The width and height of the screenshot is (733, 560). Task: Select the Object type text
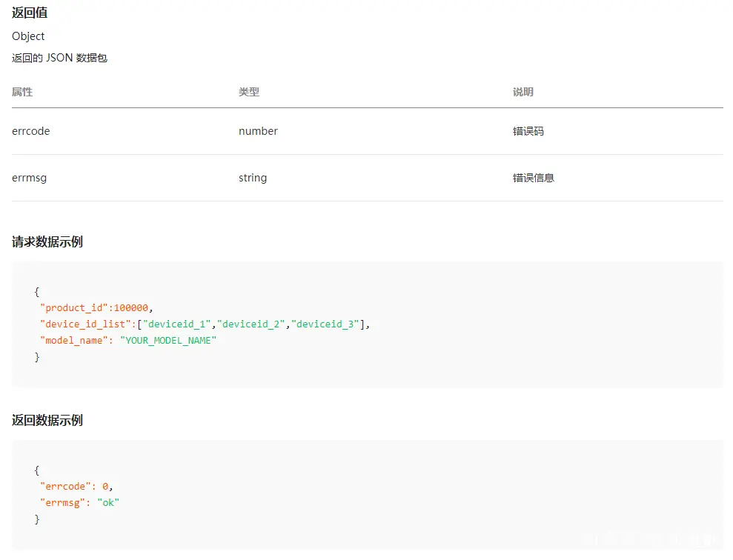coord(28,36)
